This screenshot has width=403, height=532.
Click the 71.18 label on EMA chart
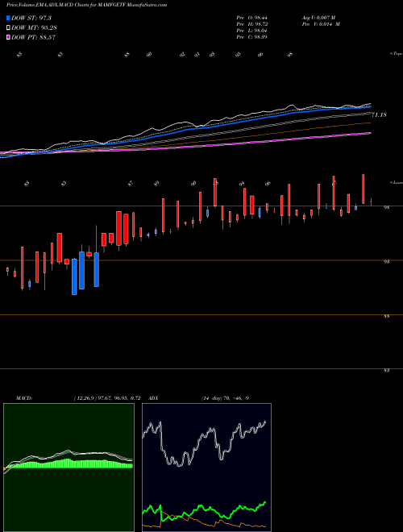[379, 115]
